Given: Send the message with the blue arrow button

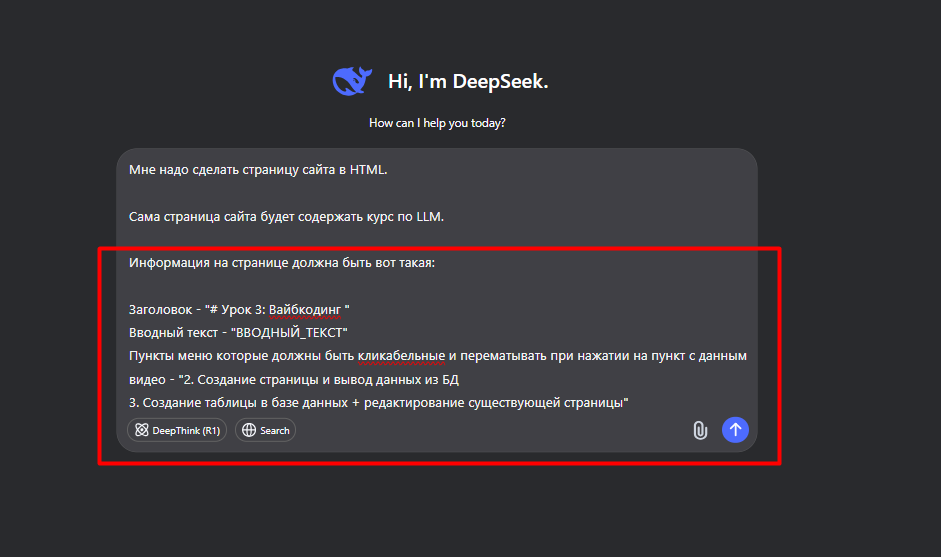Looking at the screenshot, I should [735, 430].
